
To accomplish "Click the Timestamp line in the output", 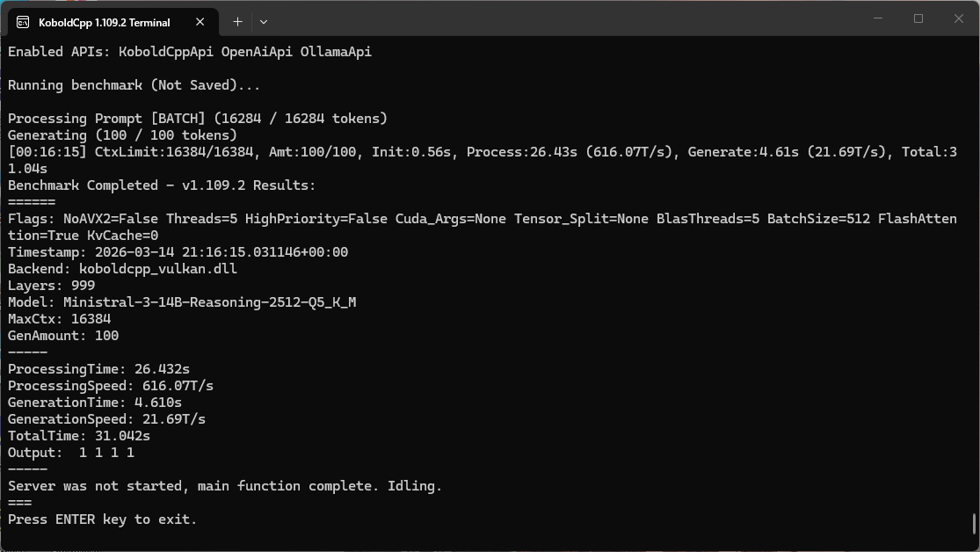I will click(x=178, y=252).
